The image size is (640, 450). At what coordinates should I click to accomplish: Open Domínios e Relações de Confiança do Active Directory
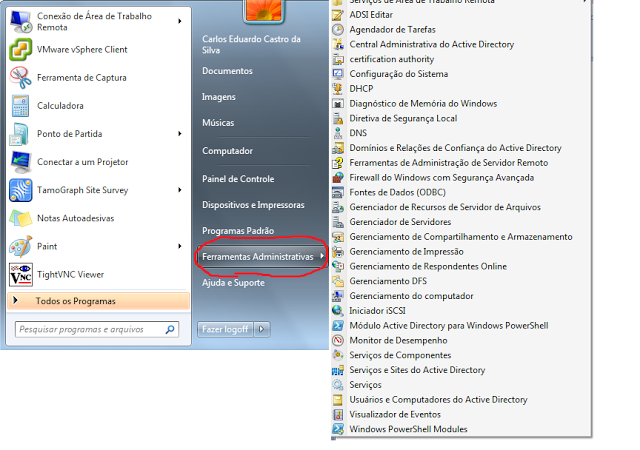click(456, 148)
